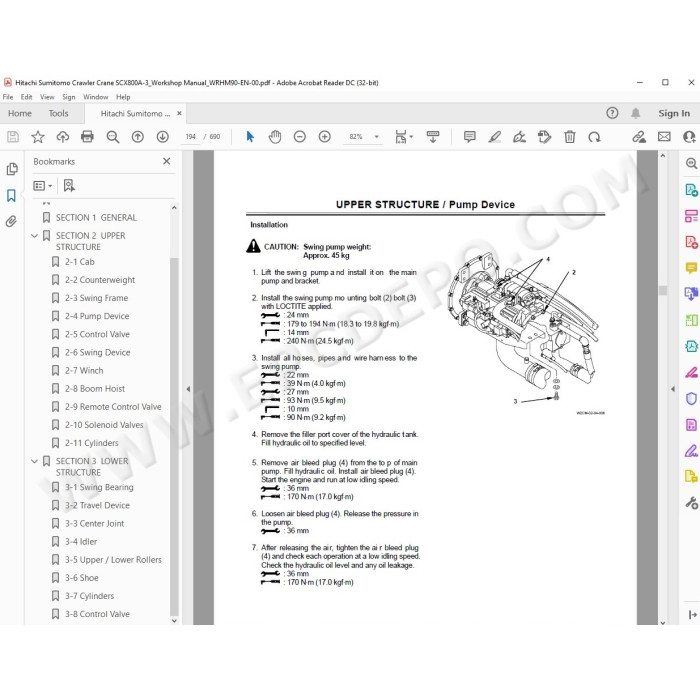Open the Attachments paperclip panel
The height and width of the screenshot is (700, 700).
pyautogui.click(x=11, y=221)
